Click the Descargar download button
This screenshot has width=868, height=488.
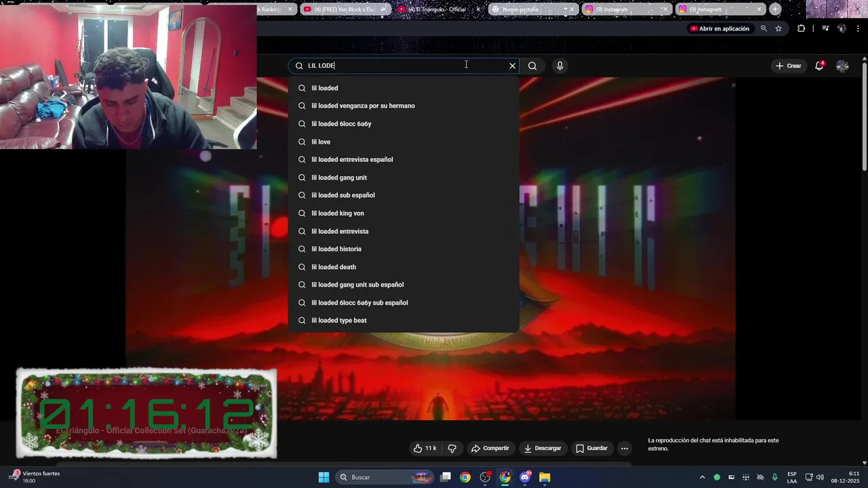point(542,448)
